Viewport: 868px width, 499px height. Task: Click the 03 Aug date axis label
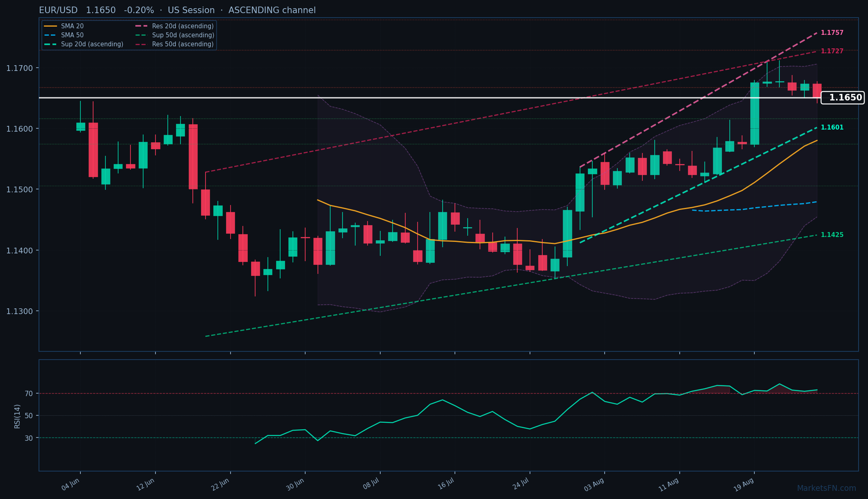click(x=594, y=485)
